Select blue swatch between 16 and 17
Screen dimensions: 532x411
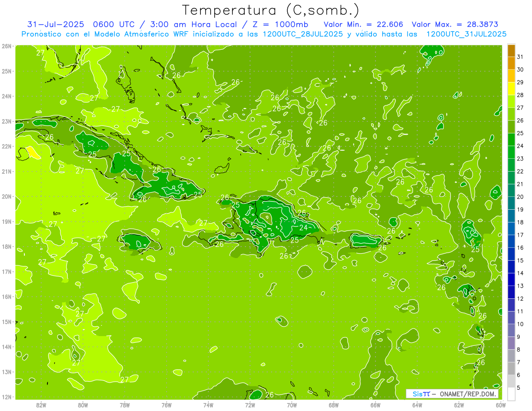(x=511, y=241)
